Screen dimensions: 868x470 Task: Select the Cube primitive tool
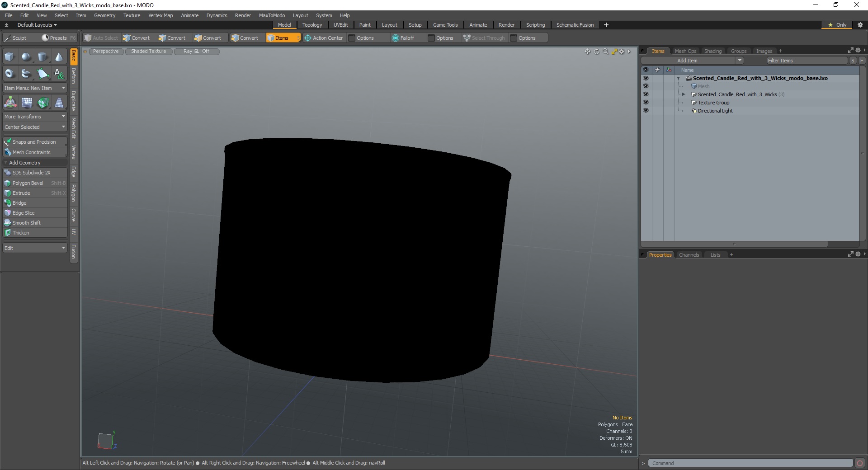point(9,57)
